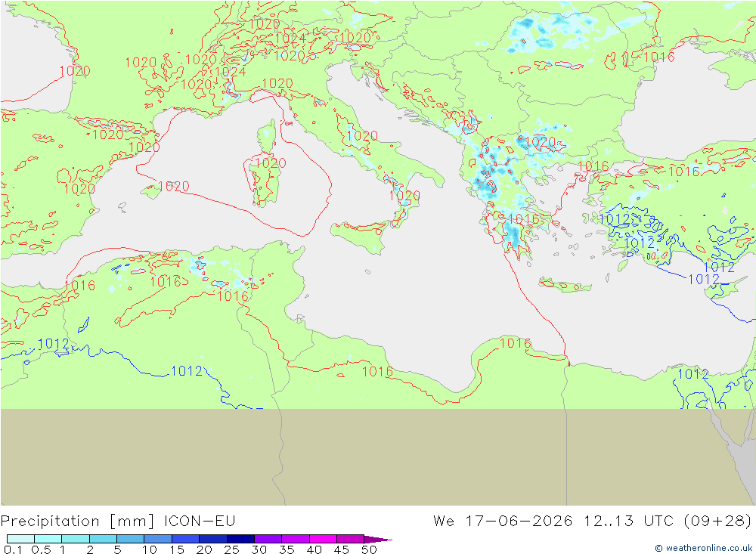The image size is (756, 554).
Task: Select legend scale value "10"
Action: [x=150, y=549]
